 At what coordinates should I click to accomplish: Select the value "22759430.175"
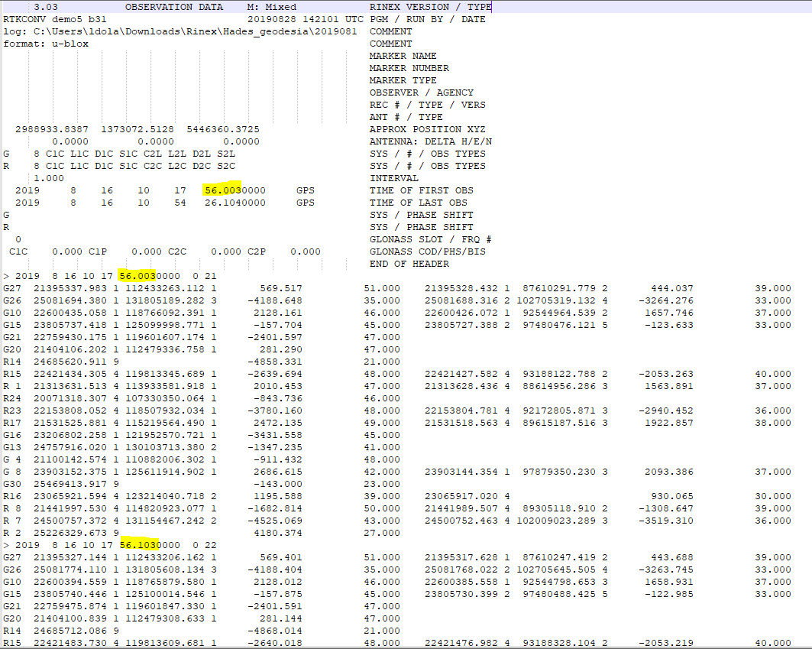pyautogui.click(x=70, y=337)
